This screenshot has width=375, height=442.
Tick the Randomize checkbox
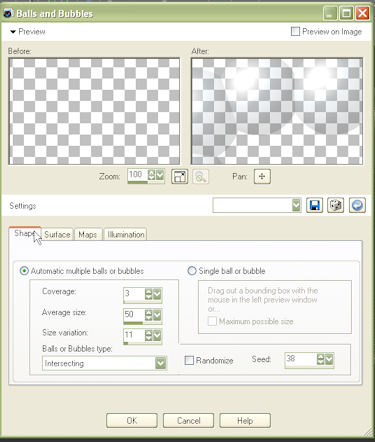pos(189,360)
